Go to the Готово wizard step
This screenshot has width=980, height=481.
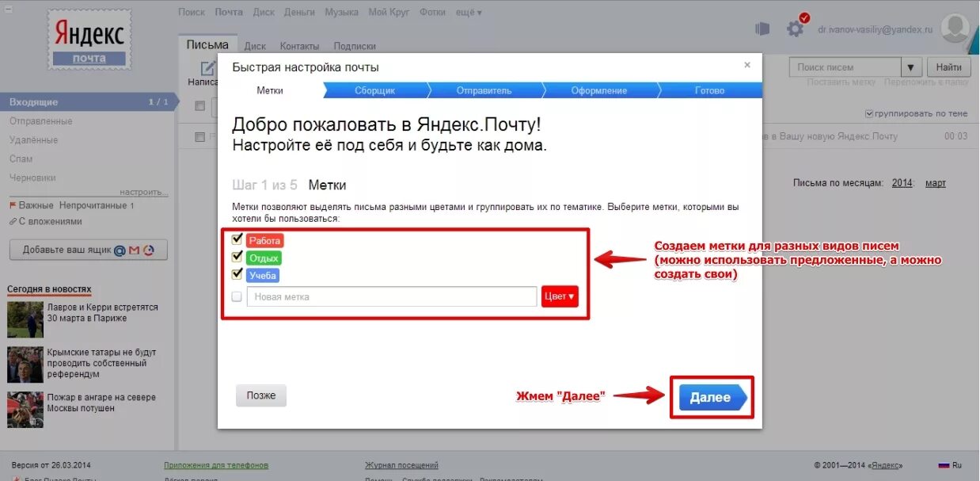click(x=709, y=90)
